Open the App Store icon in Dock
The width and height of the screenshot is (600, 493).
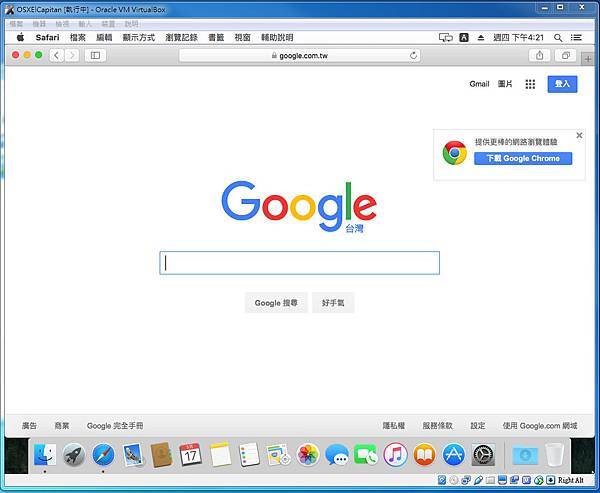point(454,455)
